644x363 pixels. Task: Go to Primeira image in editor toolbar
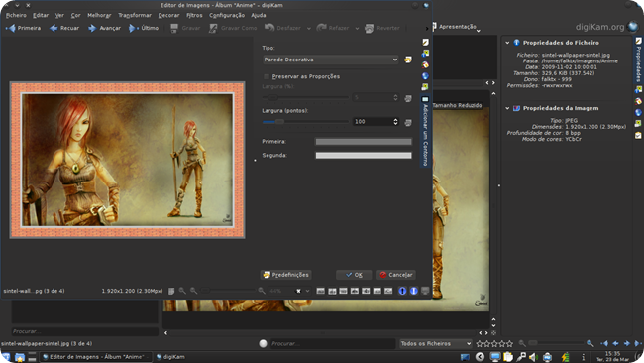tap(23, 28)
